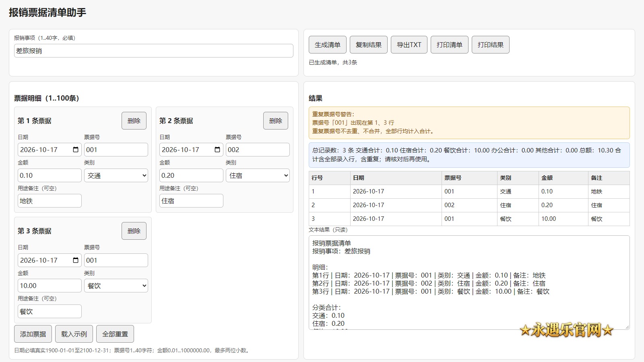This screenshot has width=644, height=362.
Task: Focus ticket 2 amount field 0.20
Action: (191, 175)
